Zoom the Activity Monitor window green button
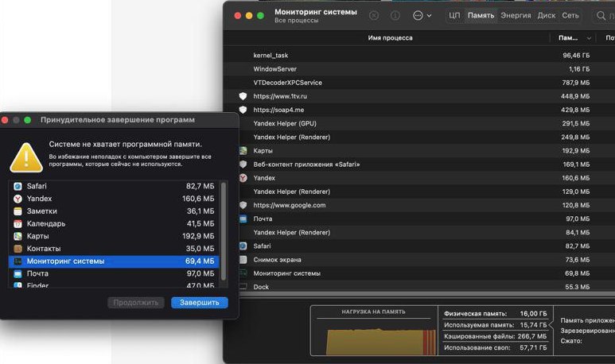 coord(260,16)
